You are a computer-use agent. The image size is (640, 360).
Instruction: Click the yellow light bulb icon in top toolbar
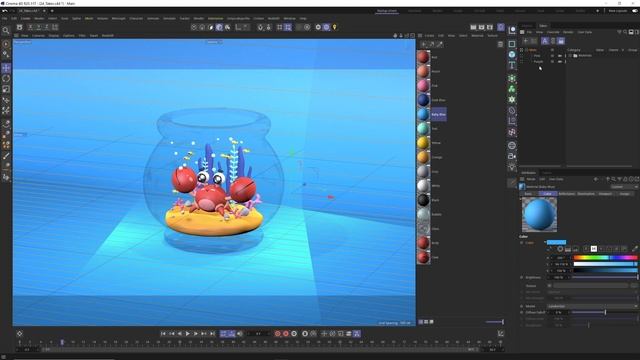point(335,27)
